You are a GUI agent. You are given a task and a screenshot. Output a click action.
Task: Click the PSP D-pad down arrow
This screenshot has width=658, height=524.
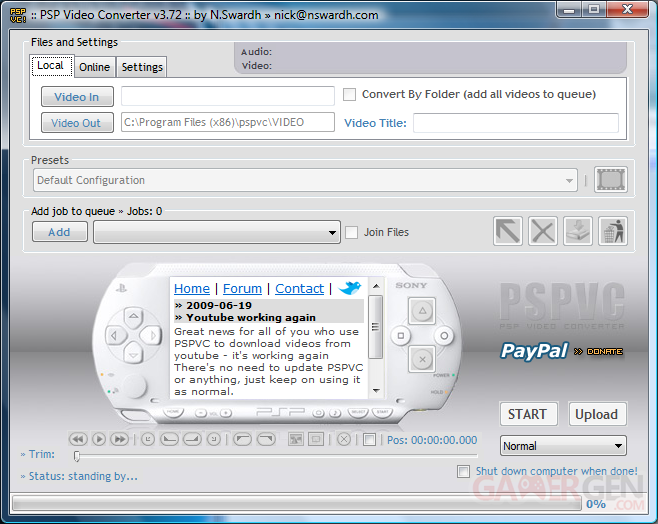tap(133, 354)
